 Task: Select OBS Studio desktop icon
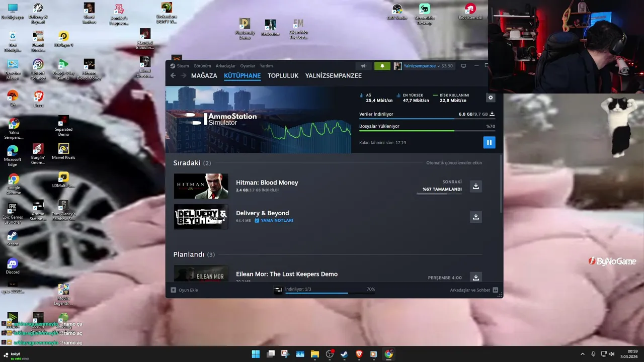coord(397,12)
